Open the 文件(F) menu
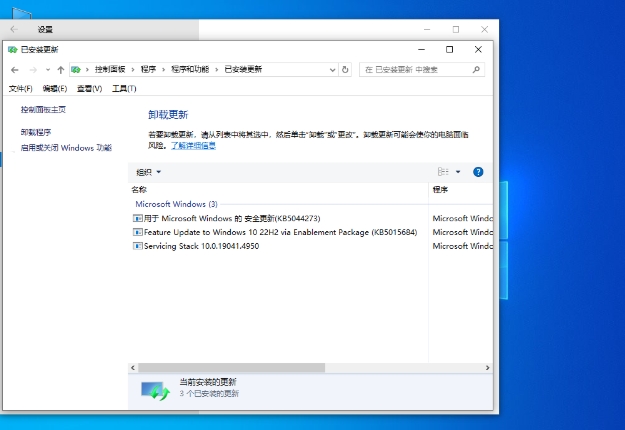Screen dimensions: 625x430 point(20,89)
